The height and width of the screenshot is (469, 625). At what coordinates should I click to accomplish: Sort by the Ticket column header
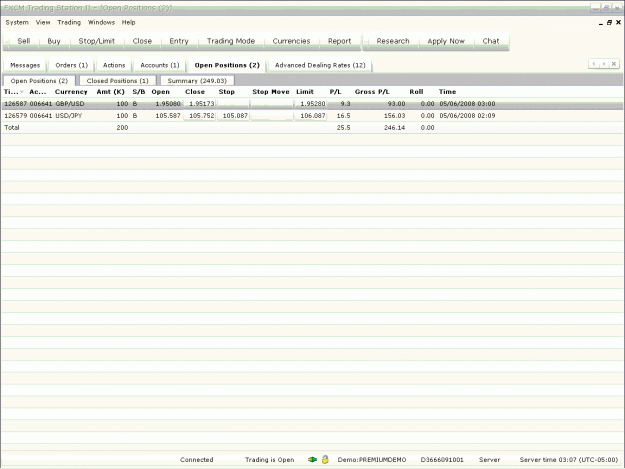(x=14, y=92)
